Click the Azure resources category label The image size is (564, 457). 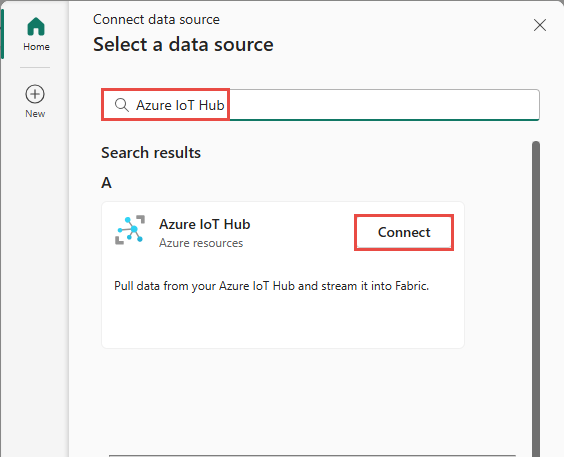[x=201, y=243]
